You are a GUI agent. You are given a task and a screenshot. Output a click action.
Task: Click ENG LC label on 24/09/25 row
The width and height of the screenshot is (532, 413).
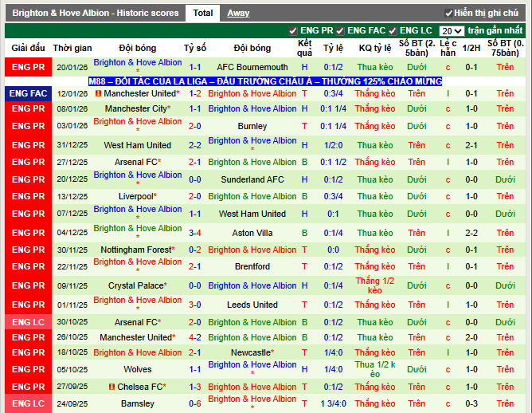point(28,403)
